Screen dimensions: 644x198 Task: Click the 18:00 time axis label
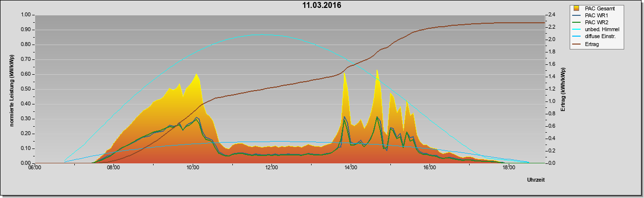point(508,168)
